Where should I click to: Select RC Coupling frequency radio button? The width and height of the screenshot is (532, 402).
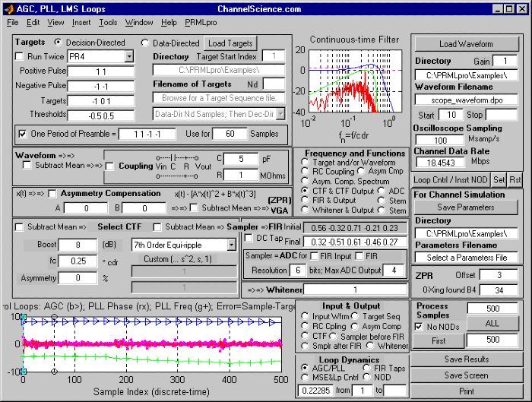pyautogui.click(x=305, y=171)
